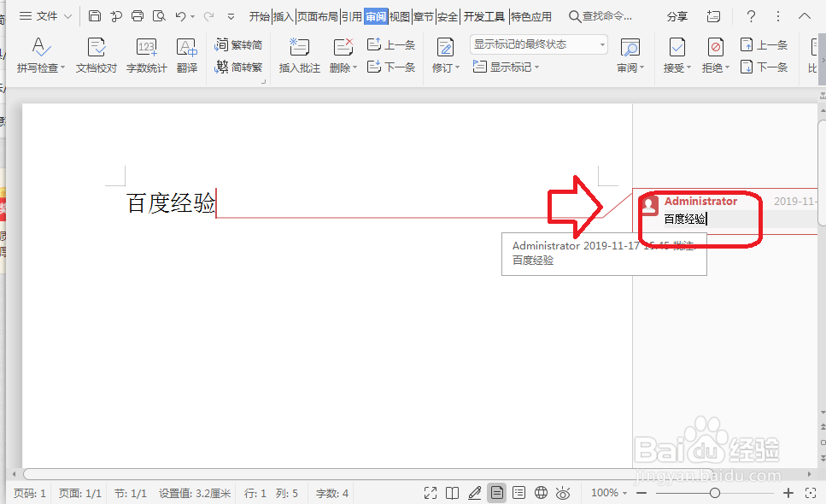Image resolution: width=826 pixels, height=504 pixels.
Task: Switch to the 页面布局 tab
Action: pyautogui.click(x=318, y=17)
